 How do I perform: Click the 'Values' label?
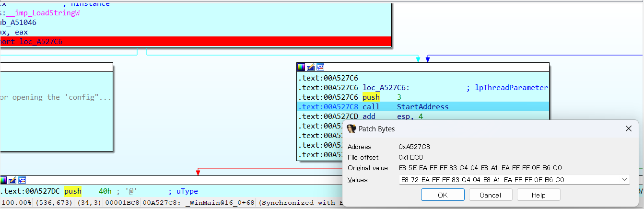tap(357, 180)
